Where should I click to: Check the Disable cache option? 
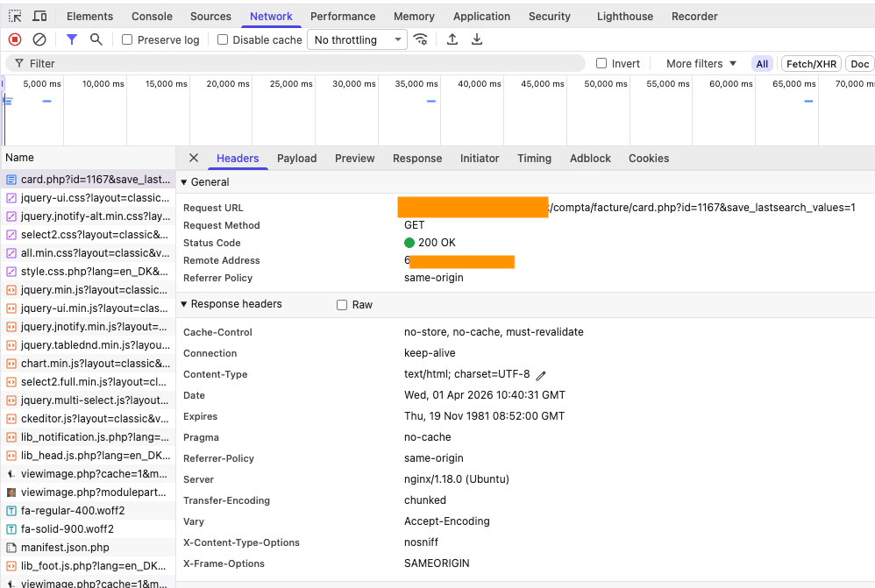click(x=223, y=39)
